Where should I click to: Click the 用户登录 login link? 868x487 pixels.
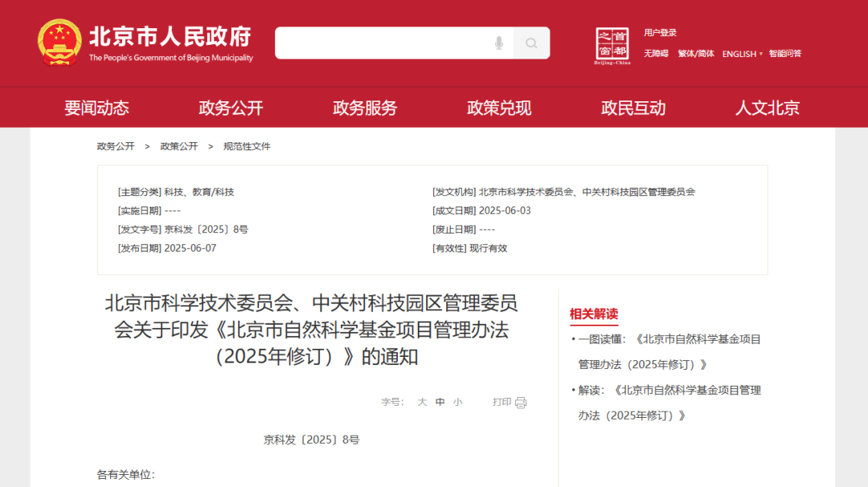click(x=660, y=33)
